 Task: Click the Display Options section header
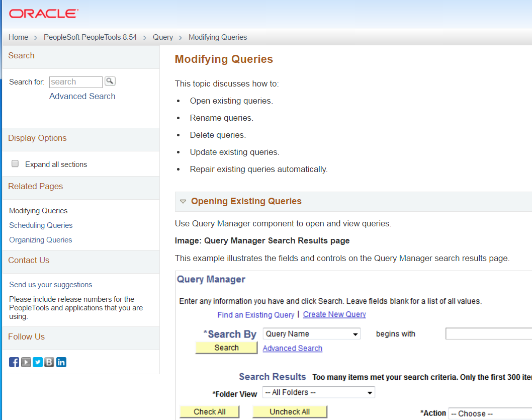pos(81,138)
